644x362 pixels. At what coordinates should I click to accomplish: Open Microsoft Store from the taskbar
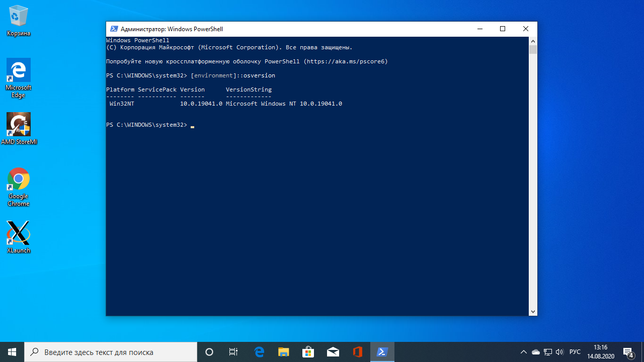(308, 352)
